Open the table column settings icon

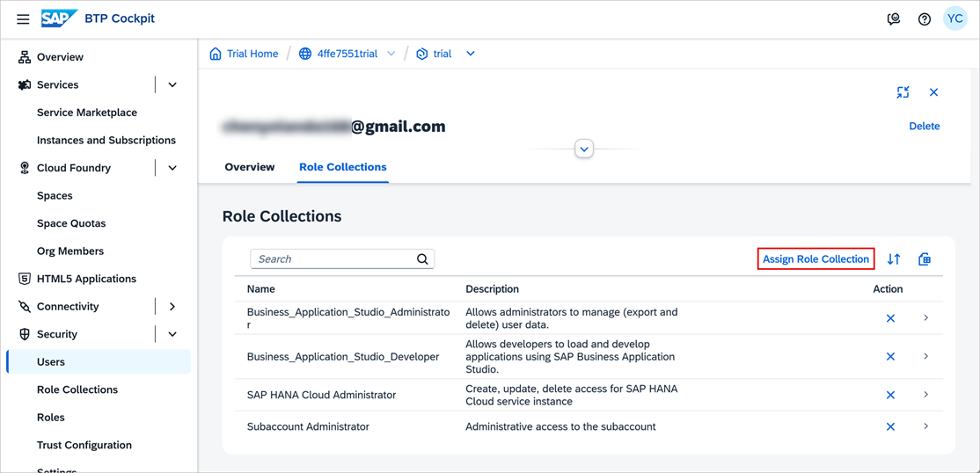point(925,258)
